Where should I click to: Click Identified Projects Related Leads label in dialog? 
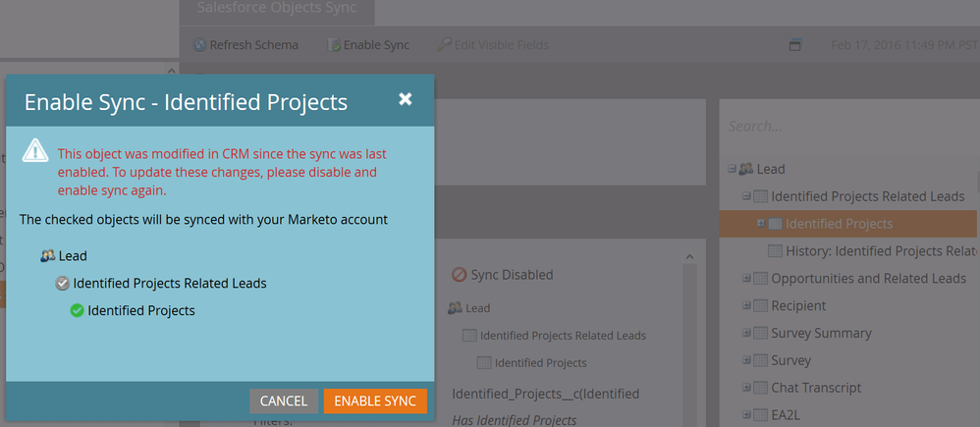click(170, 284)
